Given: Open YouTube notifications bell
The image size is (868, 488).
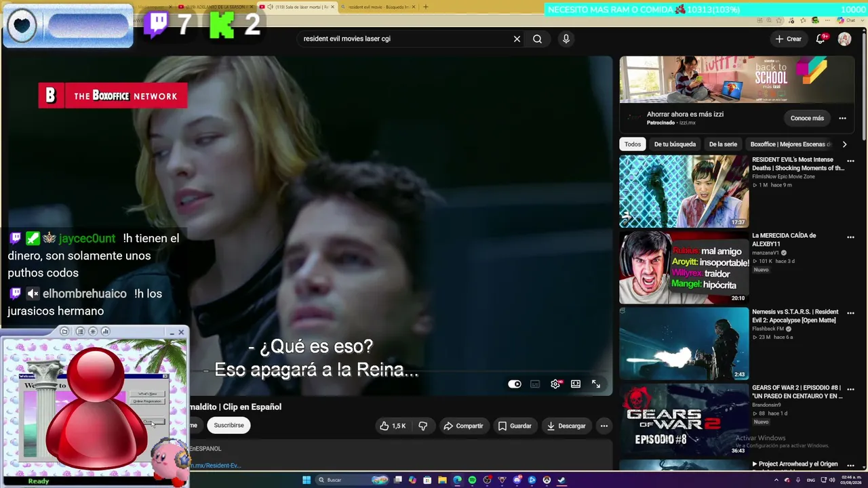Looking at the screenshot, I should [x=821, y=39].
